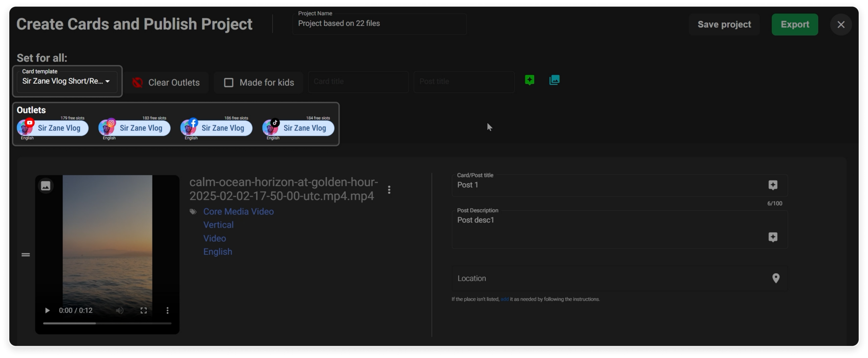868x358 pixels.
Task: Click the drag handle beside the video card
Action: (x=26, y=255)
